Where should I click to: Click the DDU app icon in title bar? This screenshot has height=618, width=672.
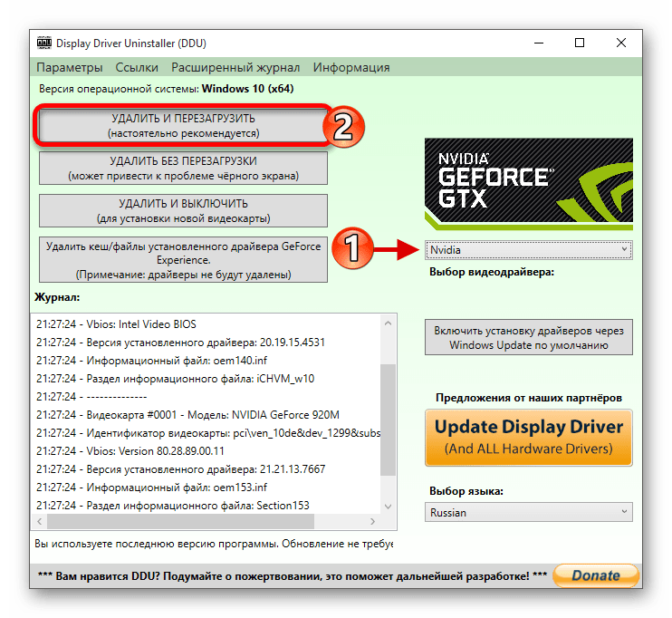pyautogui.click(x=44, y=43)
